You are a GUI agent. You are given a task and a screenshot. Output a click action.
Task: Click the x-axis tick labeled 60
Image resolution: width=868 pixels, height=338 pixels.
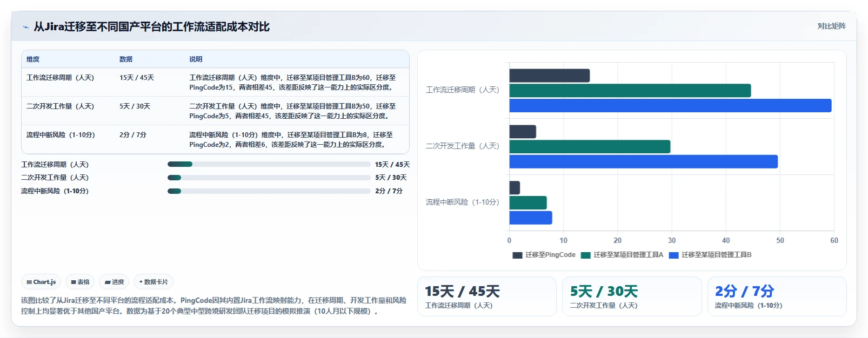point(834,240)
